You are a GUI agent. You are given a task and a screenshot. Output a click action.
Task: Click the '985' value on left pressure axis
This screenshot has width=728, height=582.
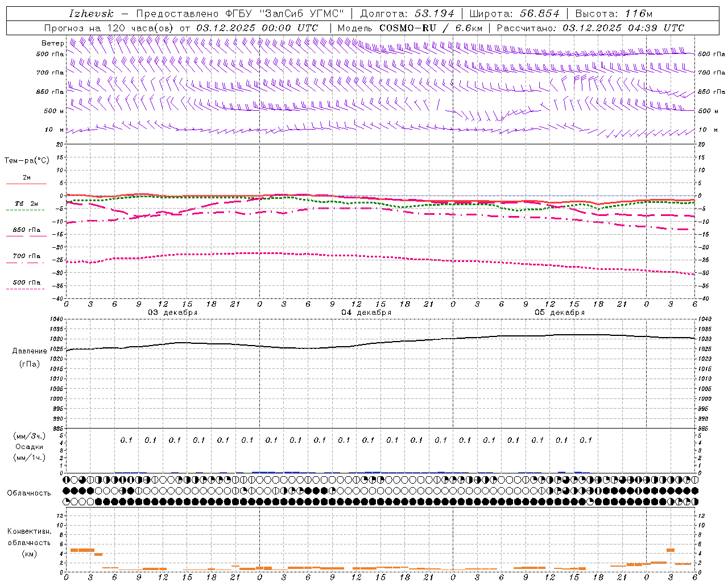coord(57,429)
